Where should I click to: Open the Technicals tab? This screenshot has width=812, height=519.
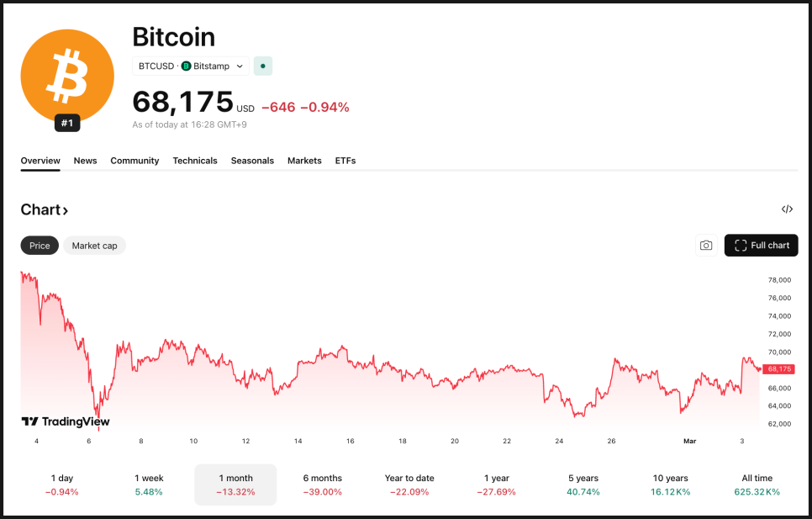point(195,161)
